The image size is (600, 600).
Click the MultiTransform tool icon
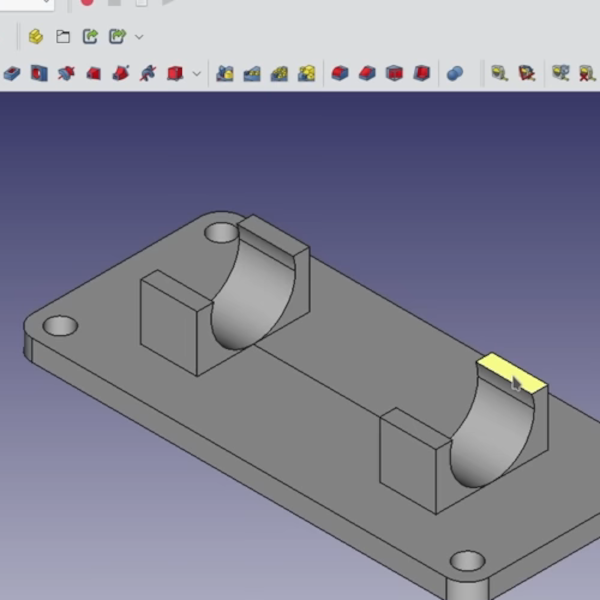click(x=587, y=73)
